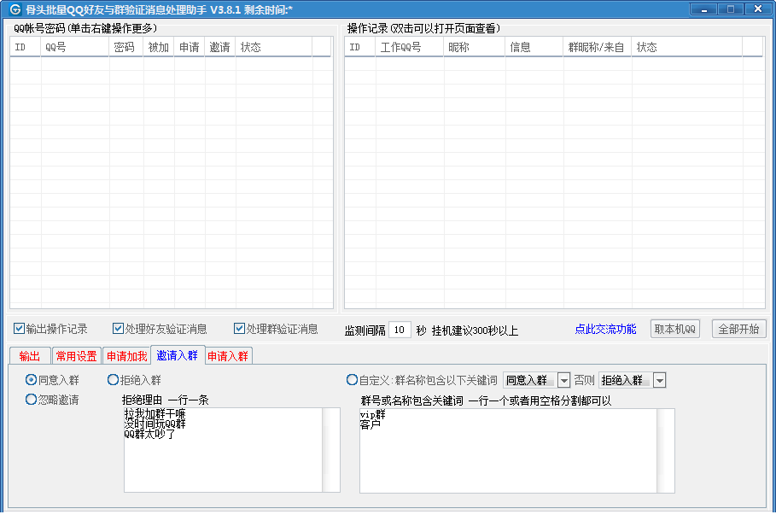Screen dimensions: 776x532
Task: Click the 没时间玩QQ群 reason line
Action: pyautogui.click(x=155, y=424)
